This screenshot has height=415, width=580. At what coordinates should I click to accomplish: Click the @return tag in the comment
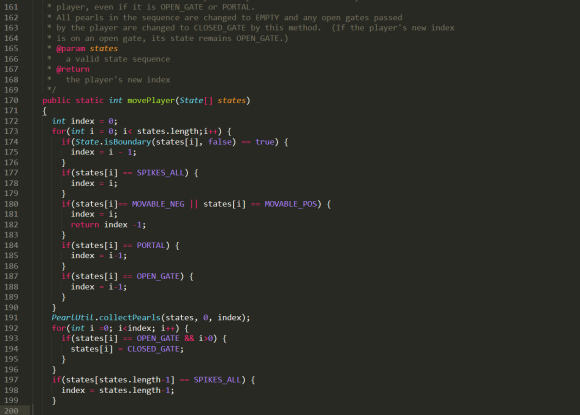[73, 69]
